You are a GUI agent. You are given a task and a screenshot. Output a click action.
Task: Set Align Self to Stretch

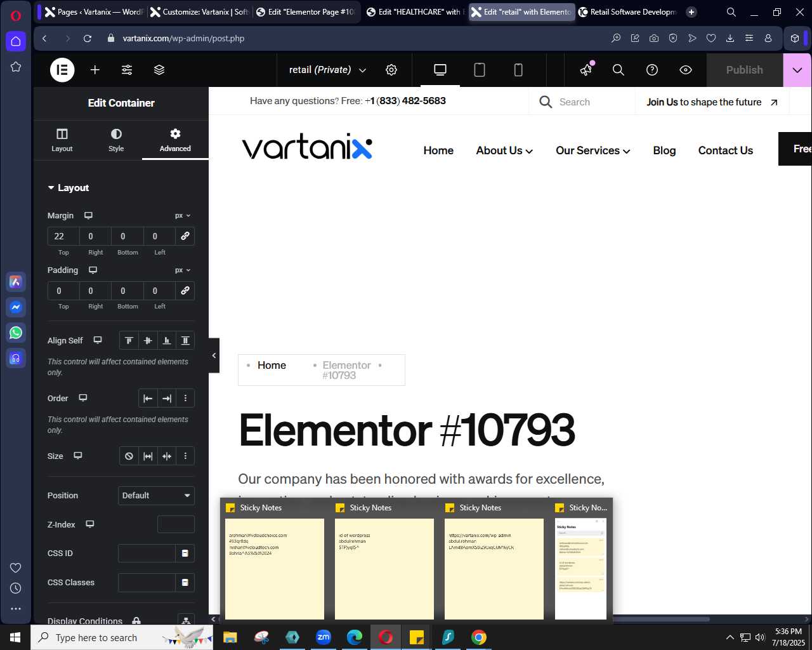click(185, 341)
